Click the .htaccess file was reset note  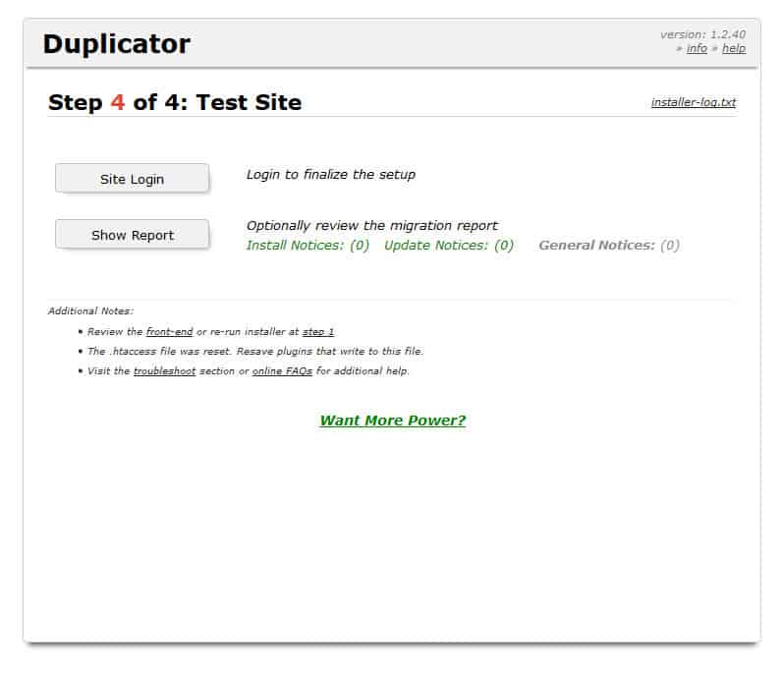255,351
